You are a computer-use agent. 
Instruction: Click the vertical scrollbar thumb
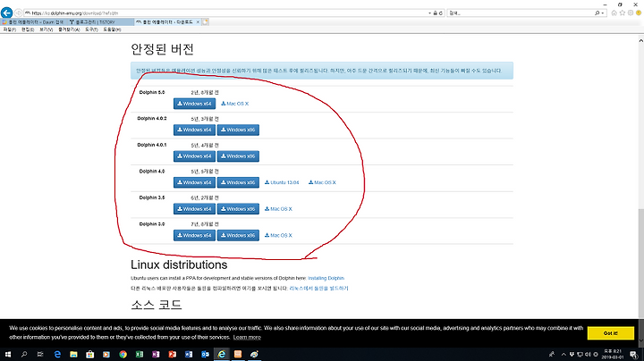640,263
